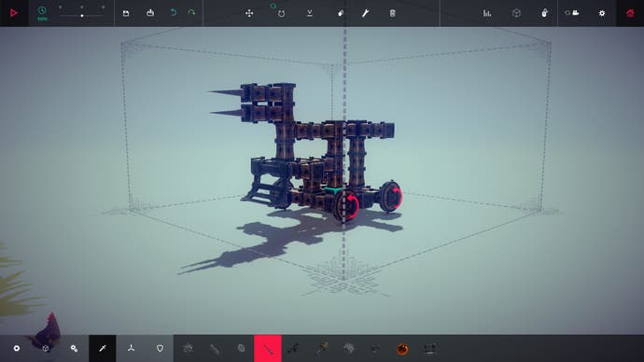Undo the last action

174,13
